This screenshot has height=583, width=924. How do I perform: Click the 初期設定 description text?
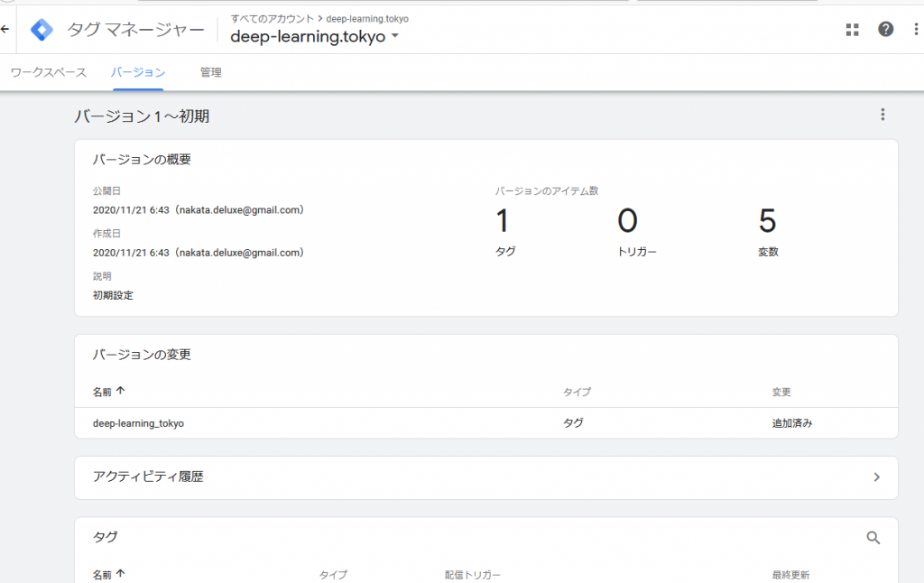[x=113, y=295]
